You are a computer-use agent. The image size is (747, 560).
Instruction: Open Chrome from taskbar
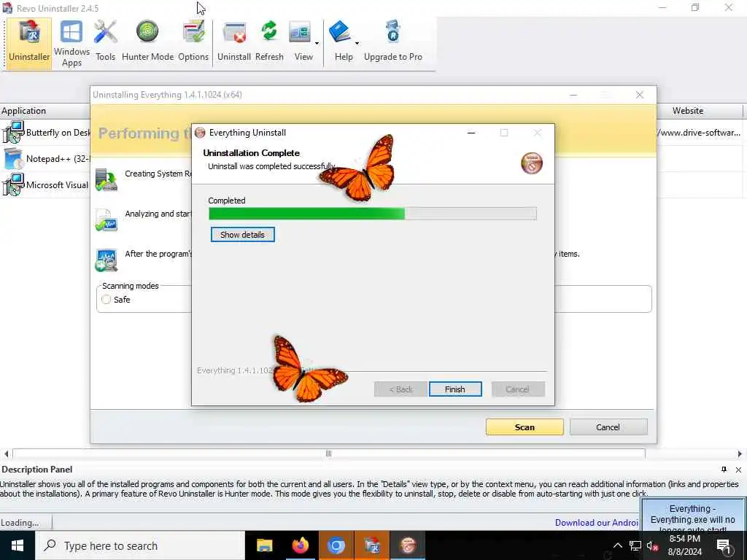(336, 545)
